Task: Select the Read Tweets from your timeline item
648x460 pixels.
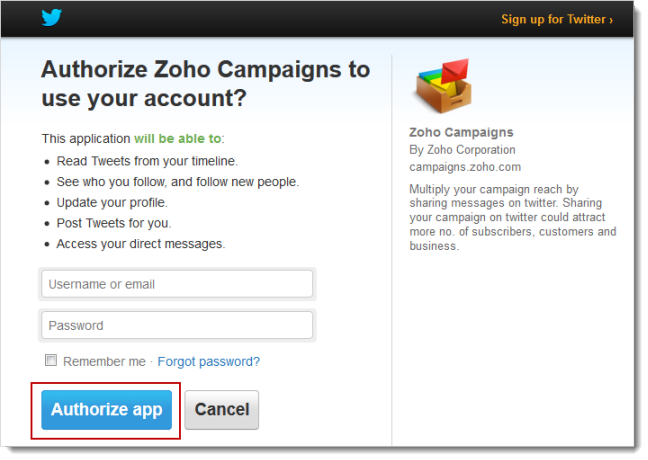Action: click(x=147, y=161)
